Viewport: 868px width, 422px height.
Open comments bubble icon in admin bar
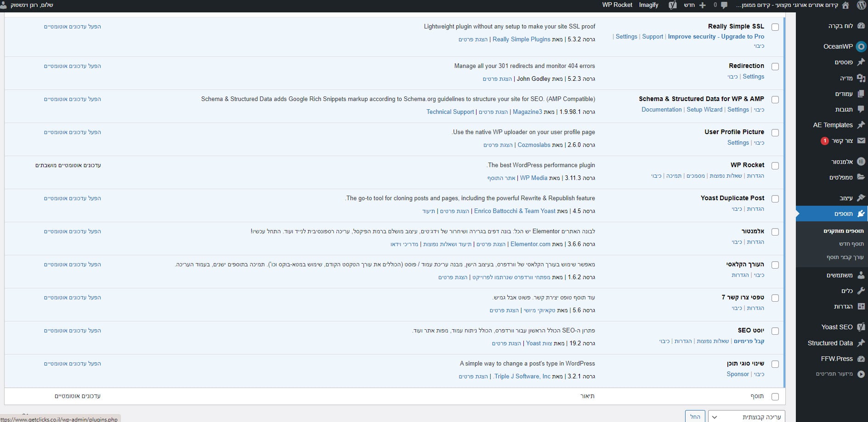[x=724, y=5]
